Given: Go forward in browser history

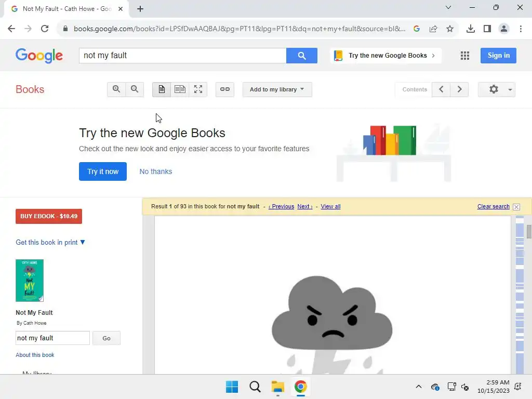Looking at the screenshot, I should [28, 29].
